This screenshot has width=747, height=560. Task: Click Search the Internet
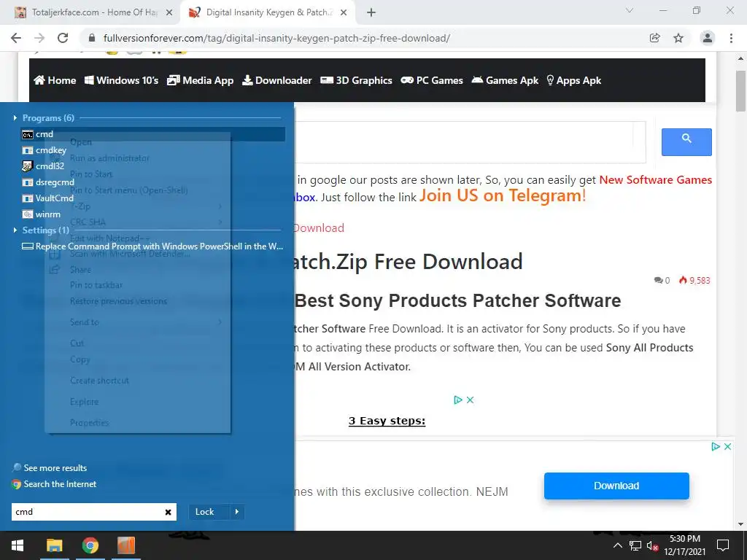pos(54,484)
